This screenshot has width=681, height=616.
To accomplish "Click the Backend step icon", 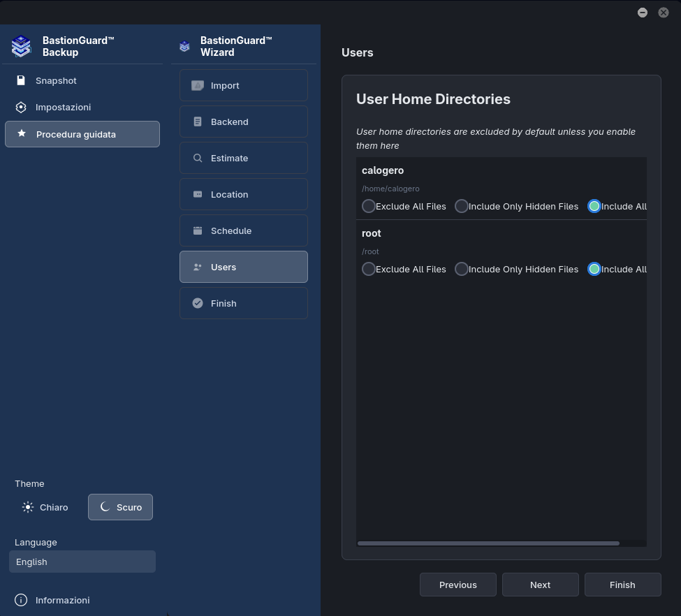I will (x=198, y=122).
